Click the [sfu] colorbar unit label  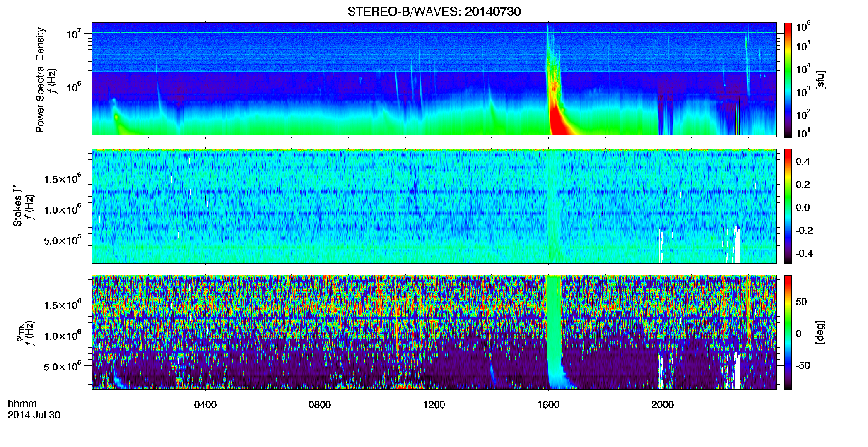pos(820,80)
